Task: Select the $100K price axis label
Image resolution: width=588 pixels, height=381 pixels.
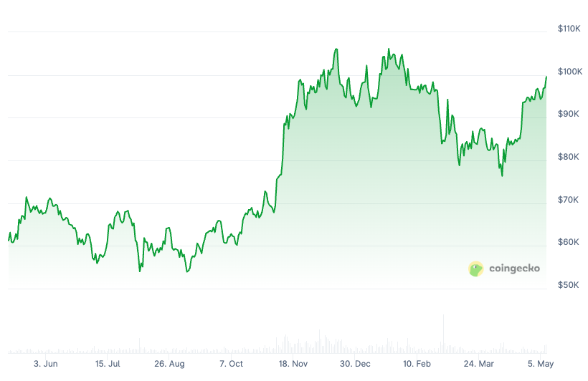Action: point(569,72)
